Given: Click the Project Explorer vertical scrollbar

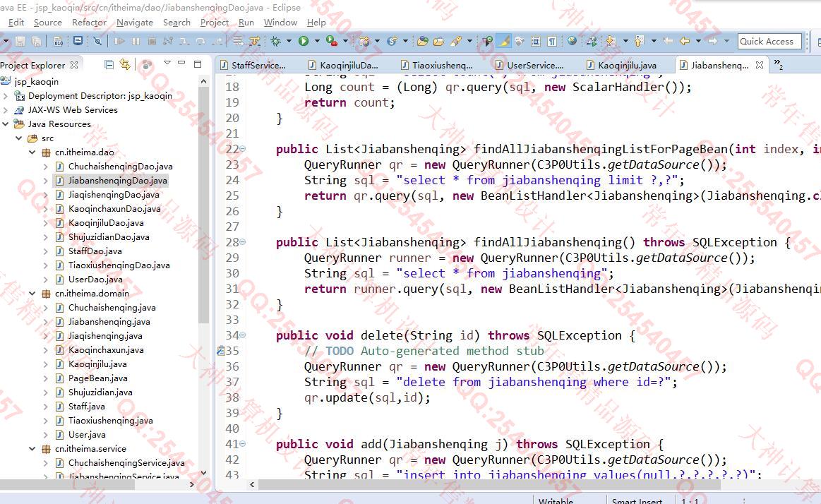Looking at the screenshot, I should pos(204,207).
